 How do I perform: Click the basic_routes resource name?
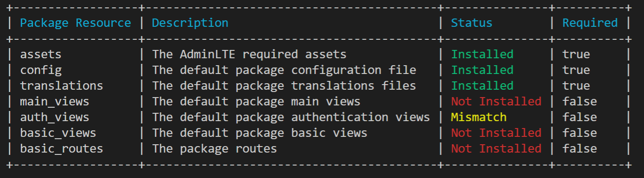click(x=62, y=149)
